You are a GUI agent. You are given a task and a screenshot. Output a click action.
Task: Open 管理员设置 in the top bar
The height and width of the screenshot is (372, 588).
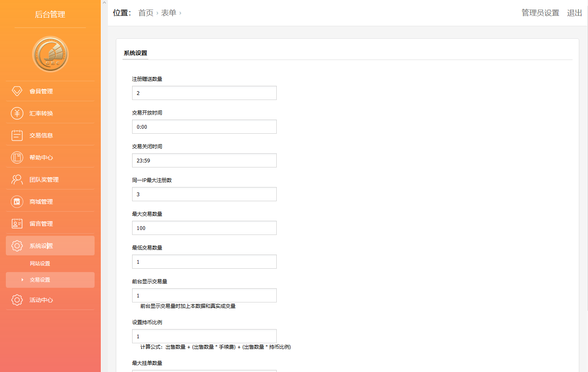pyautogui.click(x=540, y=13)
